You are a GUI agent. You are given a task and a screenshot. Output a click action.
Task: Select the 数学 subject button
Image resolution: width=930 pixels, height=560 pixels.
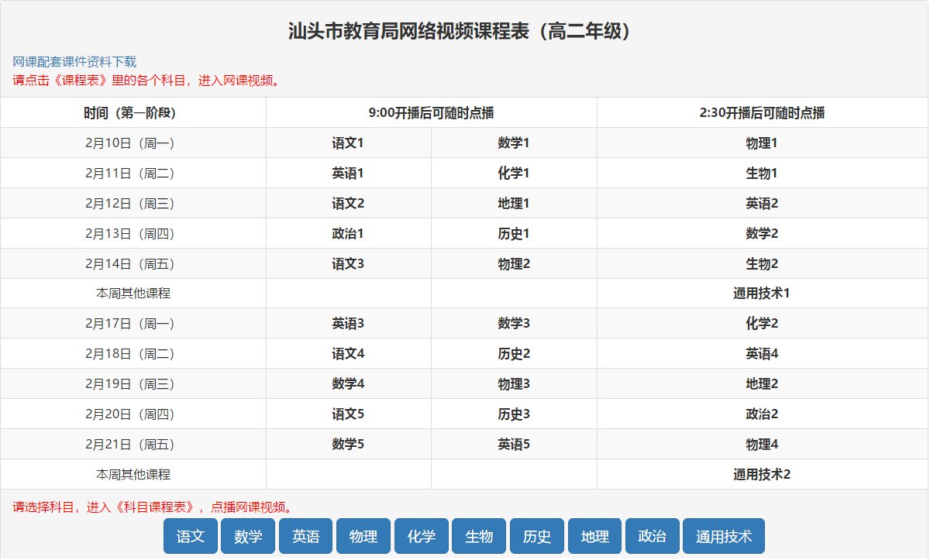pyautogui.click(x=248, y=536)
